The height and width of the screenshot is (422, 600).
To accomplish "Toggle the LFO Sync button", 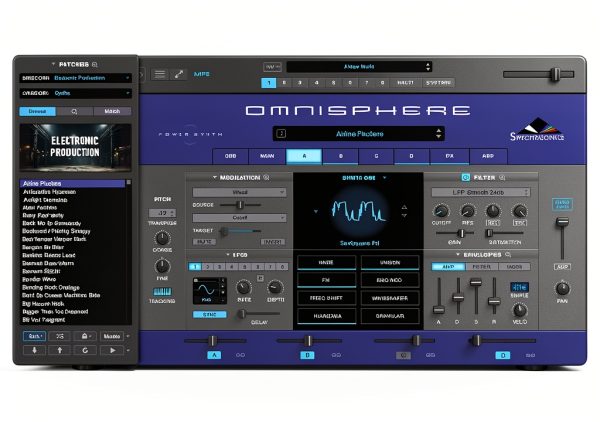I will pyautogui.click(x=209, y=314).
